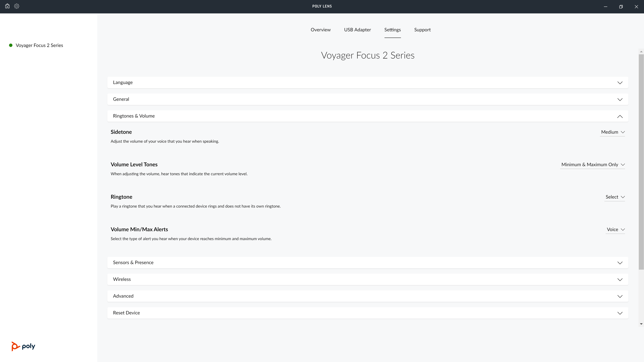Open Volume Level Tones dropdown
Viewport: 644px width, 362px height.
593,165
